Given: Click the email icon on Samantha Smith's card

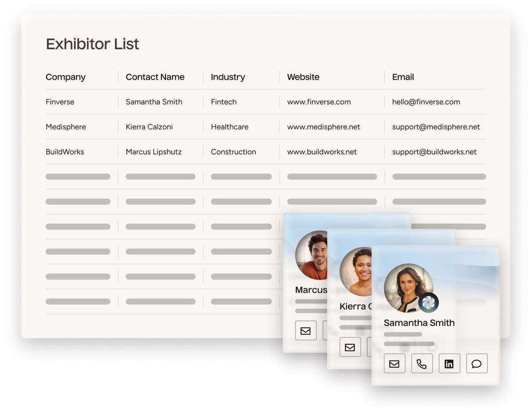Looking at the screenshot, I should (394, 363).
